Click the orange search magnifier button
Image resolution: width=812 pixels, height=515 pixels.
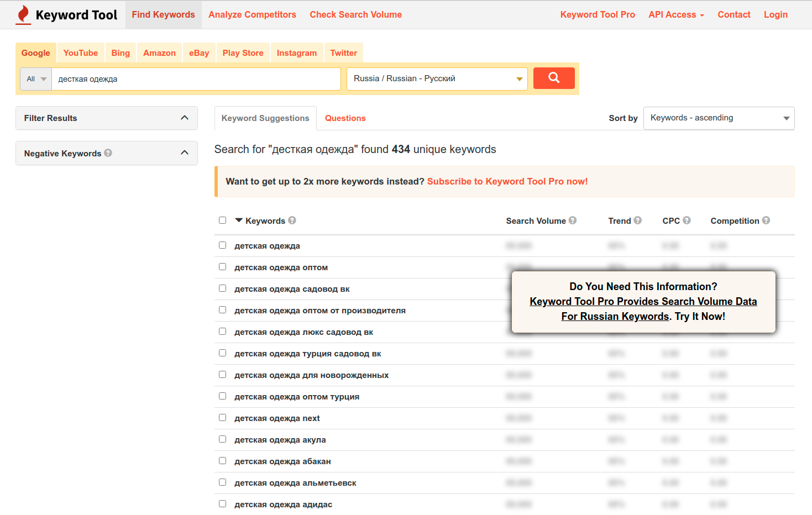point(554,78)
